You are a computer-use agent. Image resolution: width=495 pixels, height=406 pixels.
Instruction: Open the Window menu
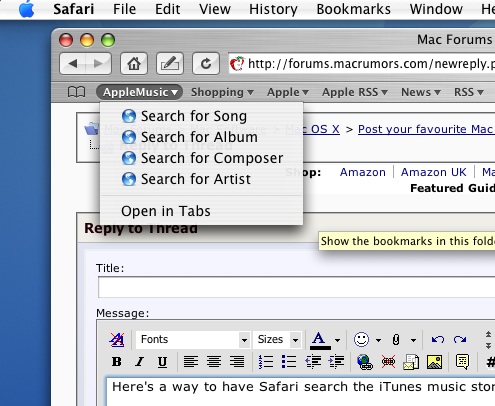tap(436, 9)
